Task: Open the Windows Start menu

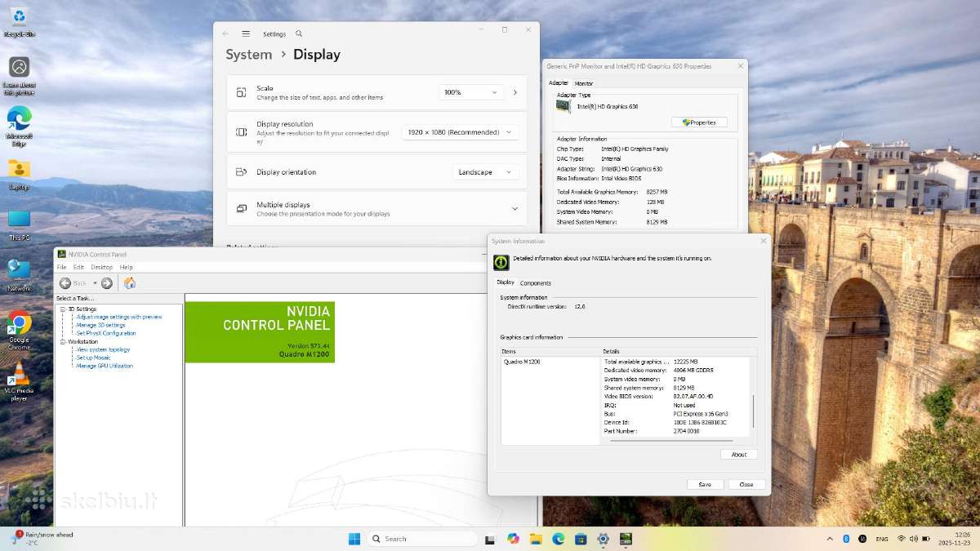Action: (354, 539)
